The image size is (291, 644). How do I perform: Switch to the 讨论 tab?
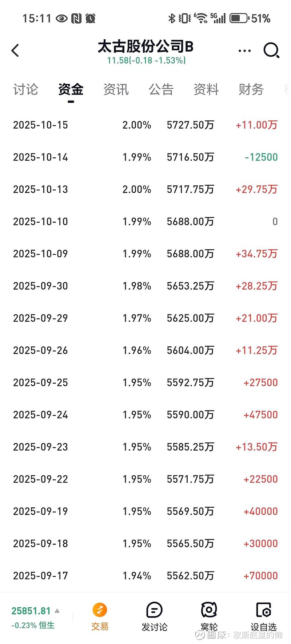point(25,89)
